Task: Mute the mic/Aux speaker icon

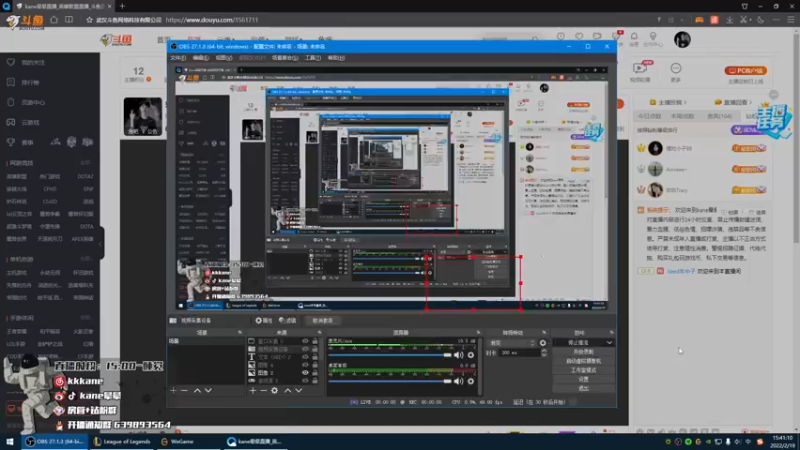Action: click(x=459, y=355)
